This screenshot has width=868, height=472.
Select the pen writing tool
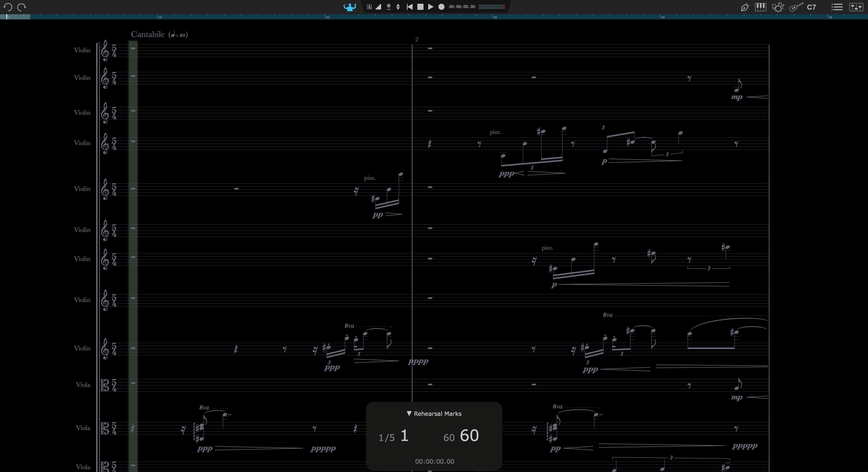pos(745,7)
